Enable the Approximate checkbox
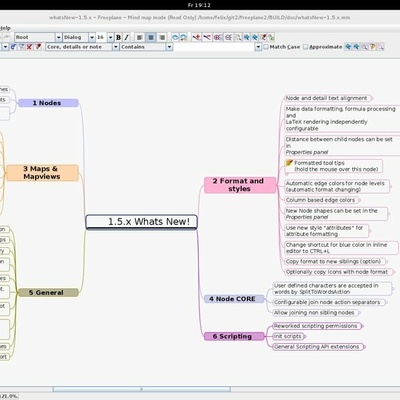The width and height of the screenshot is (400, 400). (305, 47)
